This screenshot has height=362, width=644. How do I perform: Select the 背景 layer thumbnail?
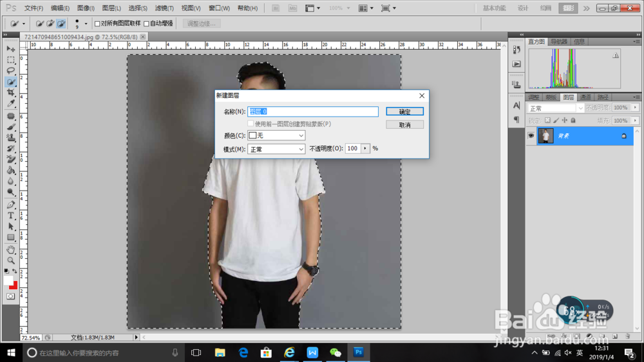(546, 136)
